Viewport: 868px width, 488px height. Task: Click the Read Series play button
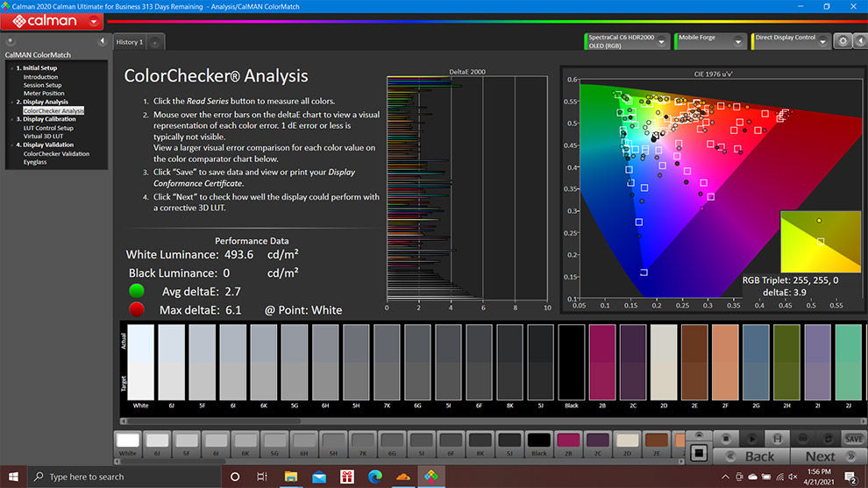click(751, 438)
